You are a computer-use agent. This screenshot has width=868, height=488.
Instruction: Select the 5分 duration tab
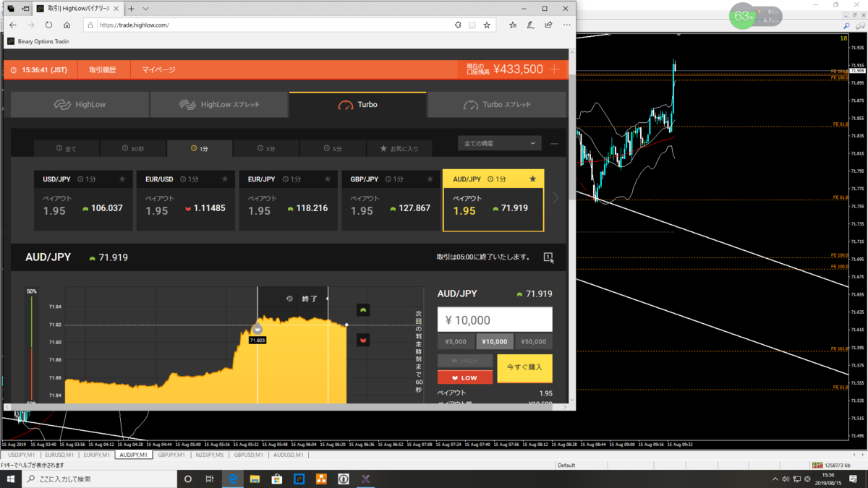click(x=332, y=148)
